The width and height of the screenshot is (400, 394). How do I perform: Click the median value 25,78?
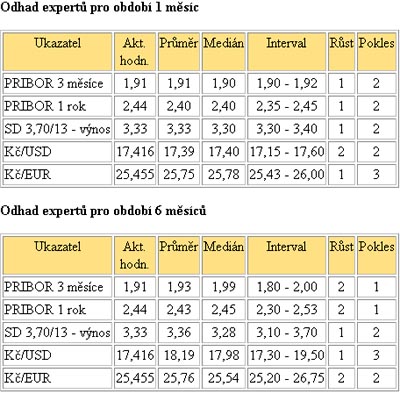224,174
